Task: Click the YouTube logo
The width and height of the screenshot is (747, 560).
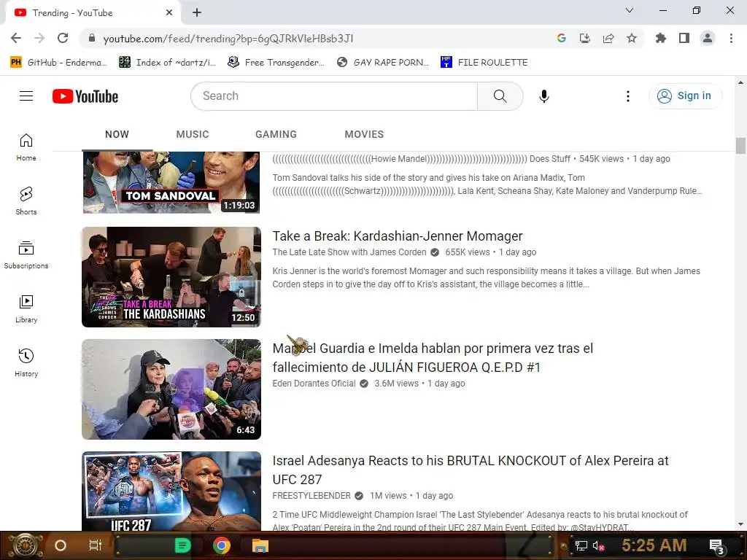Action: tap(85, 96)
